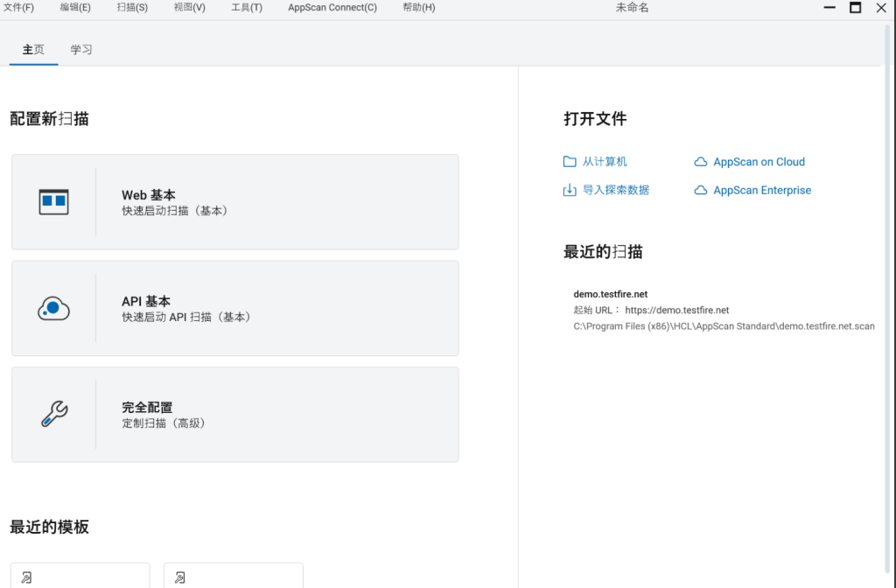This screenshot has width=896, height=588.
Task: Expand the 扫描(S) menu
Action: click(x=131, y=7)
